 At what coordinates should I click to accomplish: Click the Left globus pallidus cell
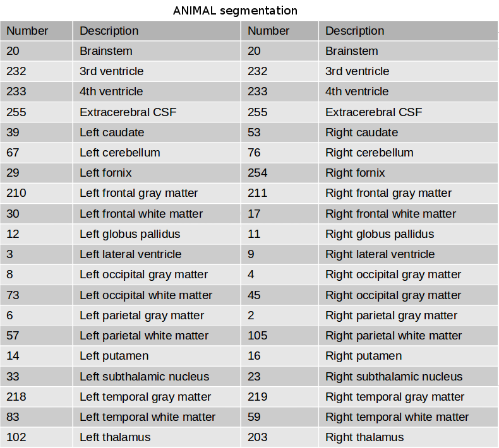(157, 234)
